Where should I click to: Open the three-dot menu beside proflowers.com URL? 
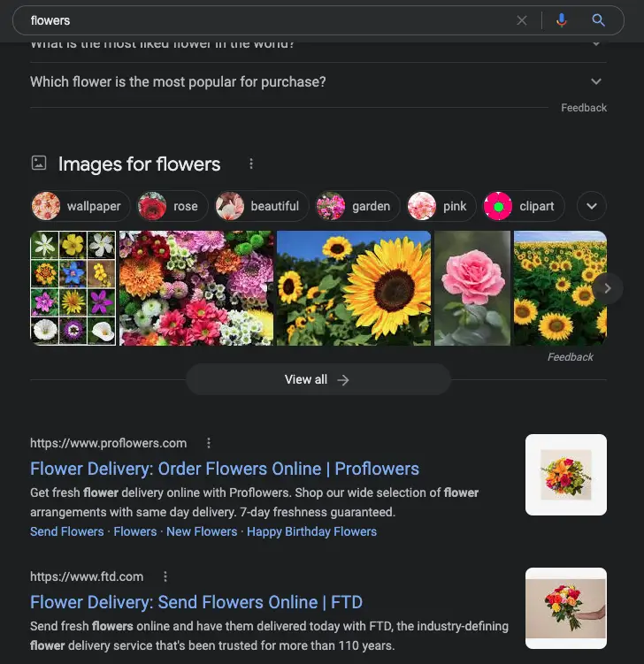tap(209, 443)
